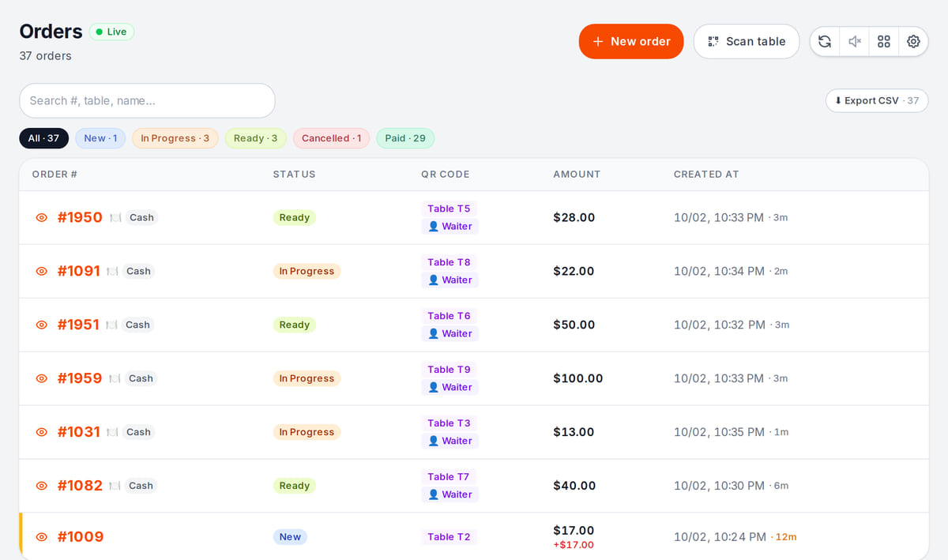Click dine-in icon beside order #1082

(115, 486)
